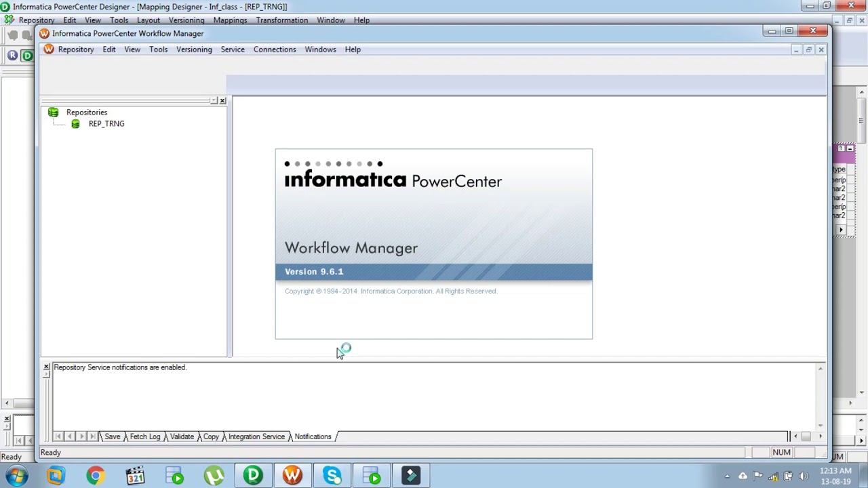The height and width of the screenshot is (488, 868).
Task: Switch to the Notifications tab
Action: [313, 436]
